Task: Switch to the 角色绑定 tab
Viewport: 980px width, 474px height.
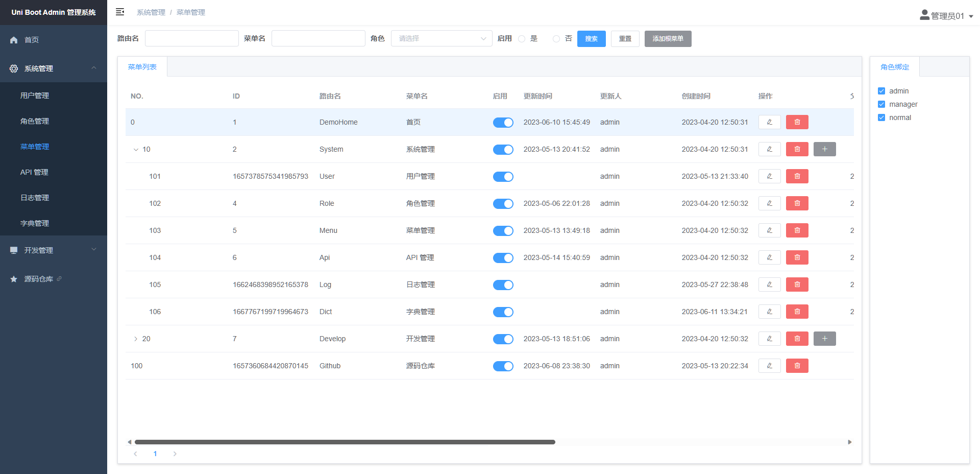Action: click(x=895, y=67)
